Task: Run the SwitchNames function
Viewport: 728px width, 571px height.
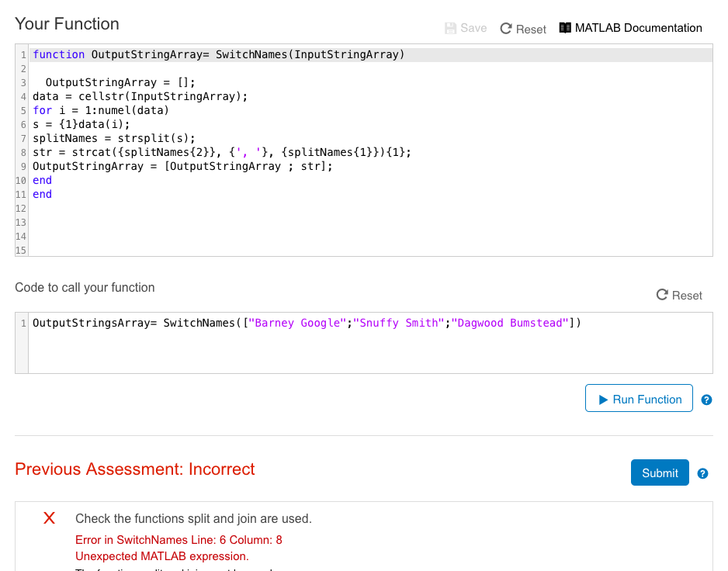Action: pyautogui.click(x=639, y=399)
